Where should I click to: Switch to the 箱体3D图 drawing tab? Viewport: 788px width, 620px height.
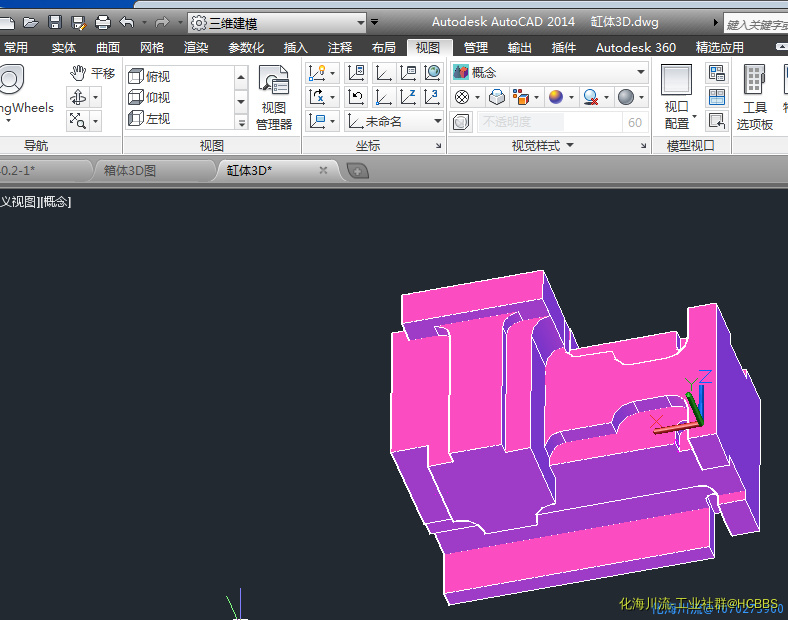(130, 171)
